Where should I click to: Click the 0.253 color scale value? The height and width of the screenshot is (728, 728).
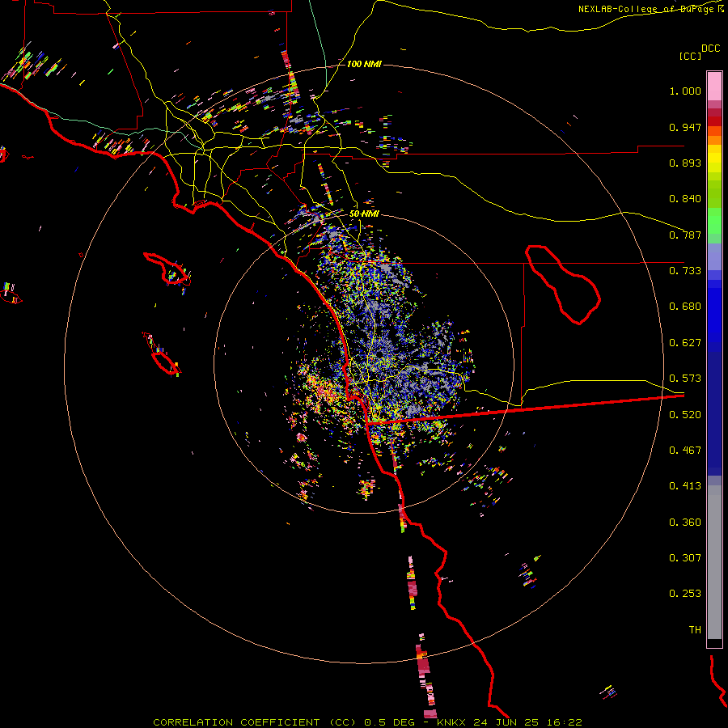point(685,594)
